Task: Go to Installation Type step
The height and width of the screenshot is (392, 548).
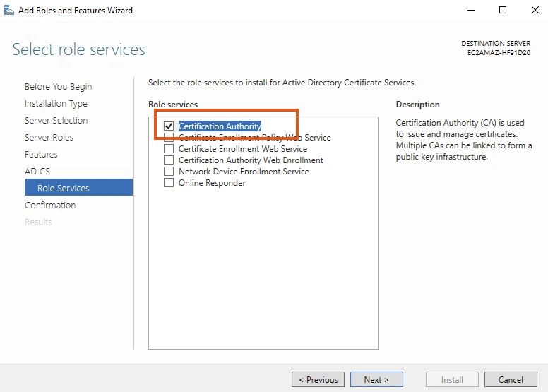Action: [x=56, y=104]
